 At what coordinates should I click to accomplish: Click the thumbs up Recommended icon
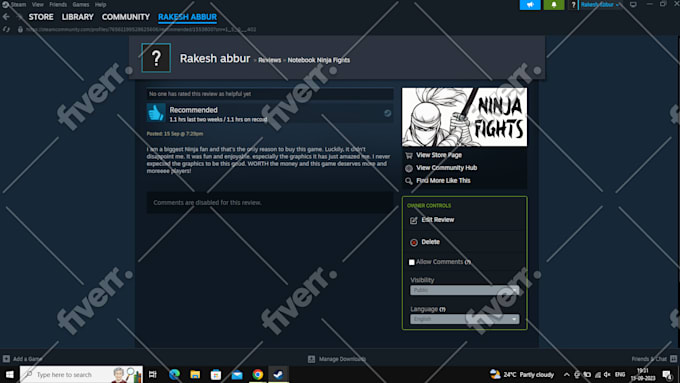click(x=156, y=113)
